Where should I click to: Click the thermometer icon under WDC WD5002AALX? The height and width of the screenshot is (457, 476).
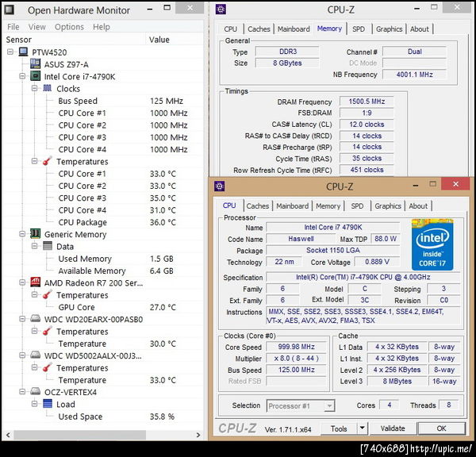(x=47, y=367)
